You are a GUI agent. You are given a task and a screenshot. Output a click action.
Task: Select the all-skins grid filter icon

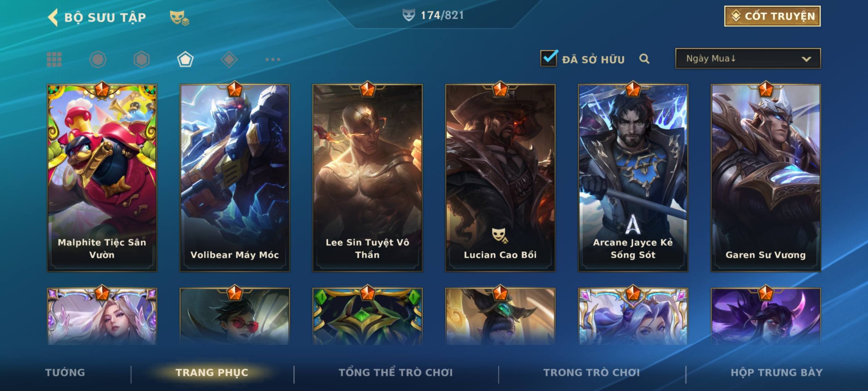(x=54, y=59)
